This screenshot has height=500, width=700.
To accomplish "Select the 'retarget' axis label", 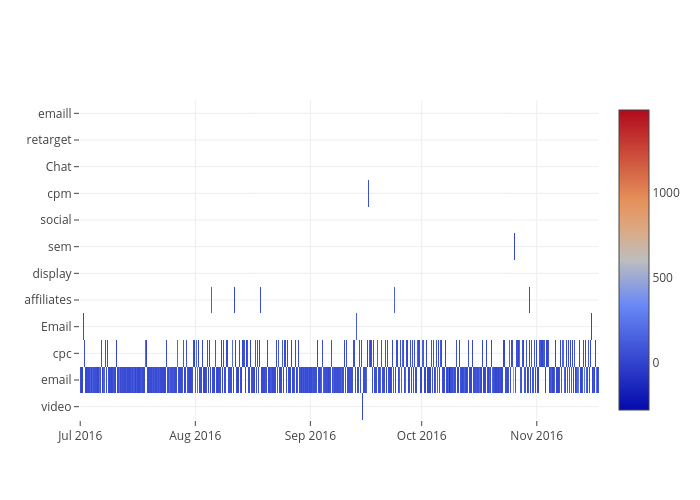I will point(49,140).
